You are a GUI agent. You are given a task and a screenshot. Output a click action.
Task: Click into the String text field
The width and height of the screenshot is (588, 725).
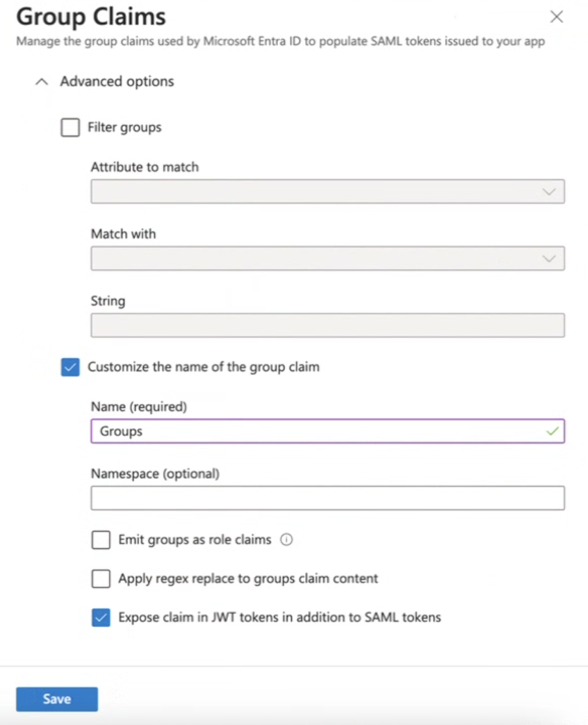pyautogui.click(x=328, y=325)
